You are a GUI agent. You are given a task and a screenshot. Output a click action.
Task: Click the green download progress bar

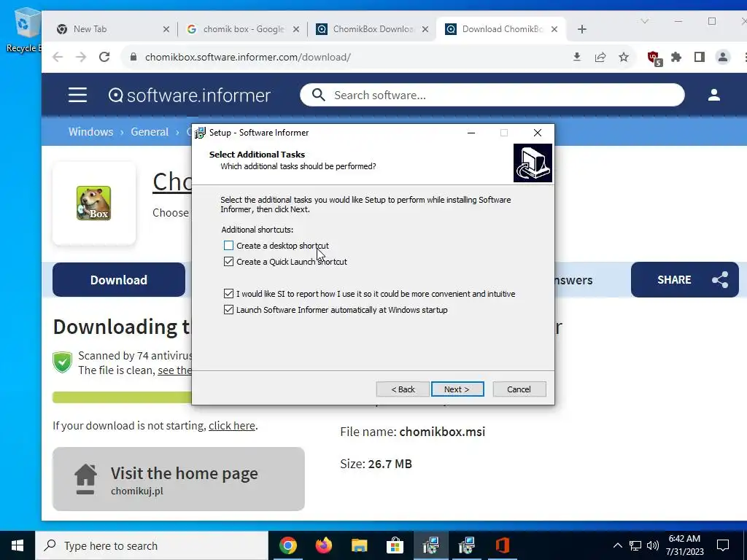(x=122, y=397)
